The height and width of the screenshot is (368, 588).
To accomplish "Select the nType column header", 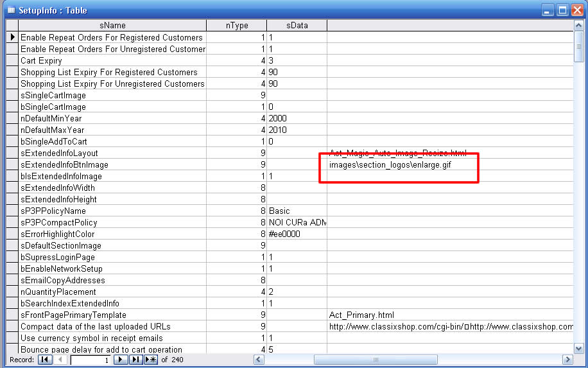I will coord(236,25).
